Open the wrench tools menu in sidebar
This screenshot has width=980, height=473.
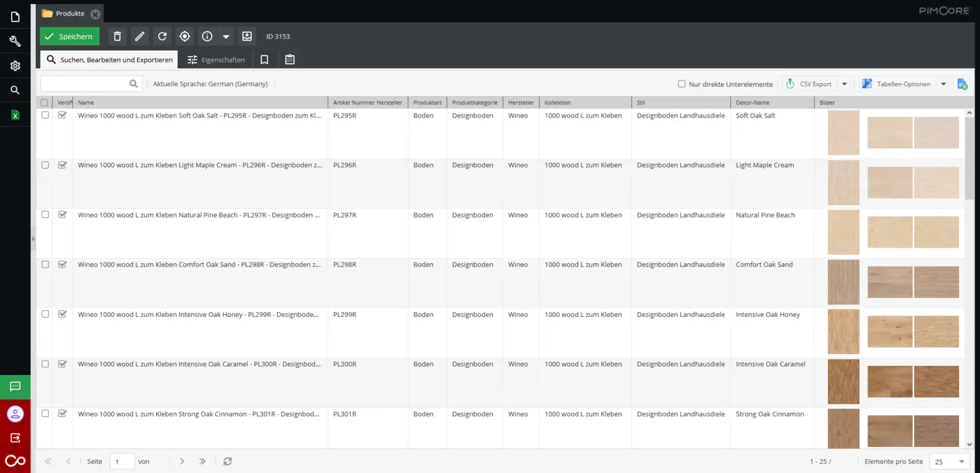tap(15, 41)
